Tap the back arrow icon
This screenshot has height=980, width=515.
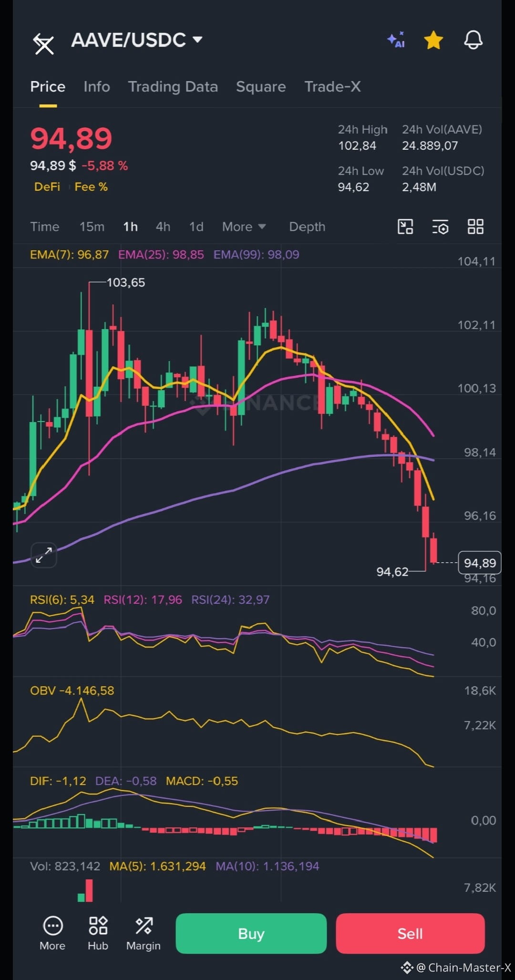coord(44,44)
